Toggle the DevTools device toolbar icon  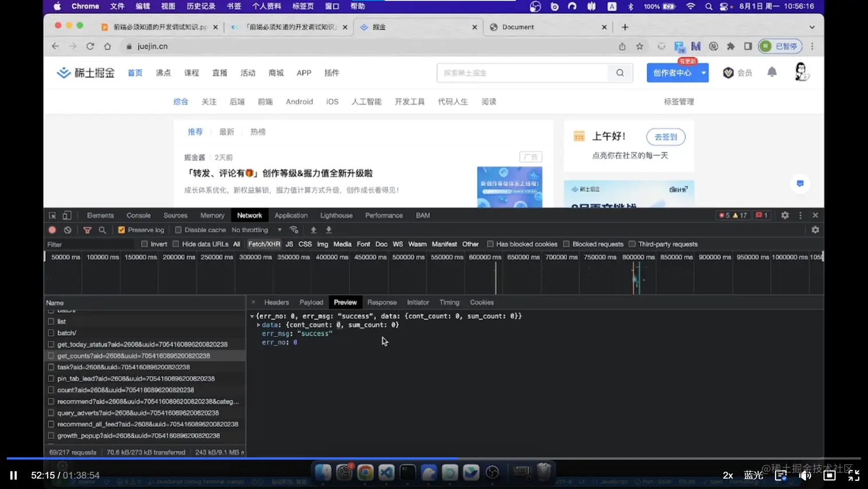67,215
